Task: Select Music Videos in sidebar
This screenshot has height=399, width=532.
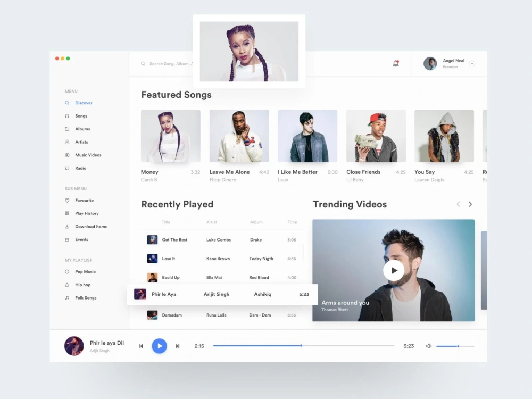Action: 88,155
